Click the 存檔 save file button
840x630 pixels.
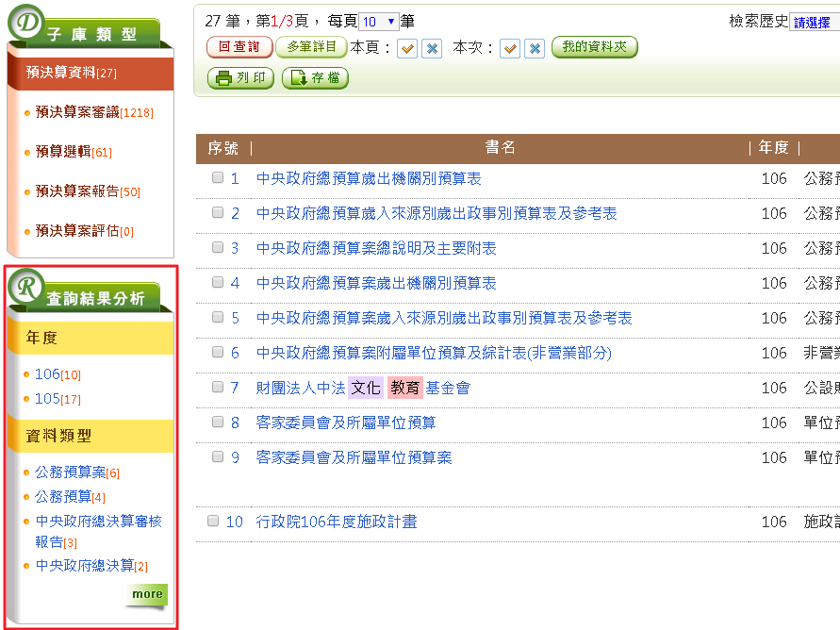(x=315, y=78)
